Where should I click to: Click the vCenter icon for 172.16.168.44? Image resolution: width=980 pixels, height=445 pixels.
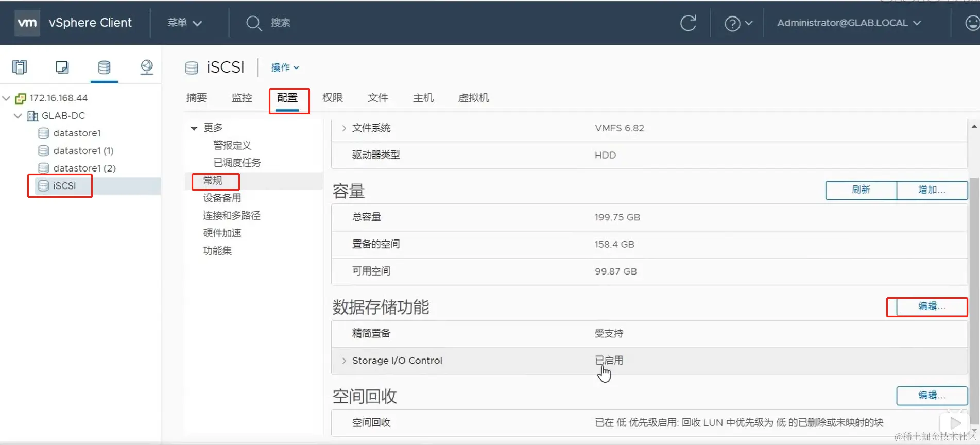coord(21,98)
